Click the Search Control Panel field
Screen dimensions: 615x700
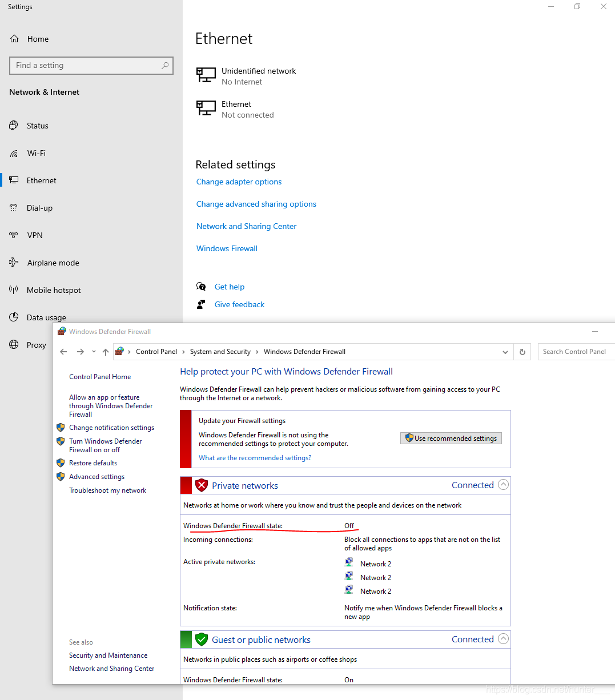(576, 352)
